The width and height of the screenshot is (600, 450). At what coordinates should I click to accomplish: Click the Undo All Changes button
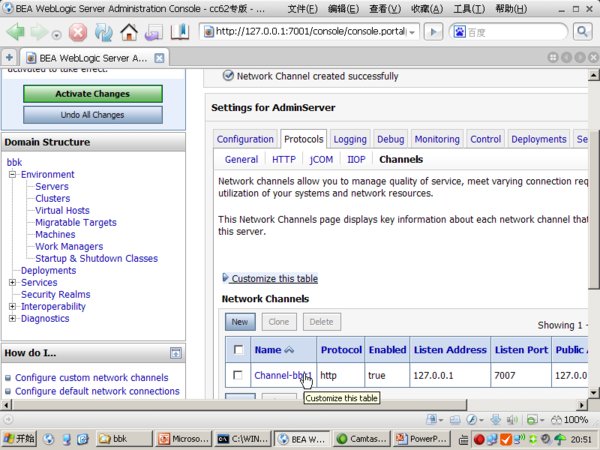point(93,115)
